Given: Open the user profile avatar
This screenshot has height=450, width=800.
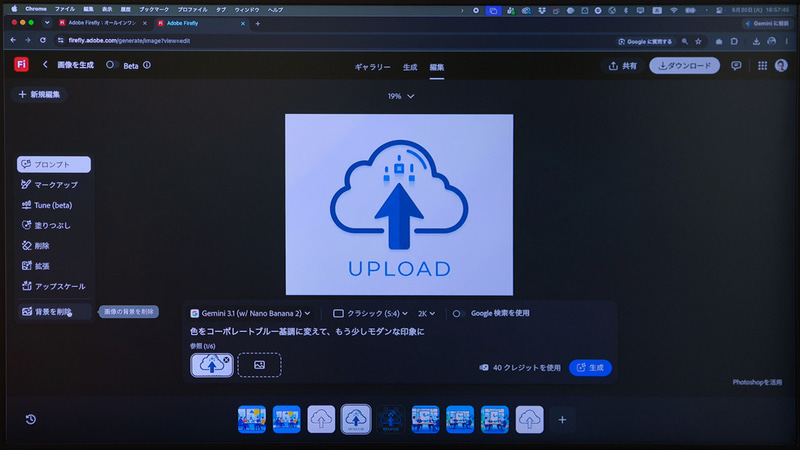Looking at the screenshot, I should pyautogui.click(x=781, y=65).
